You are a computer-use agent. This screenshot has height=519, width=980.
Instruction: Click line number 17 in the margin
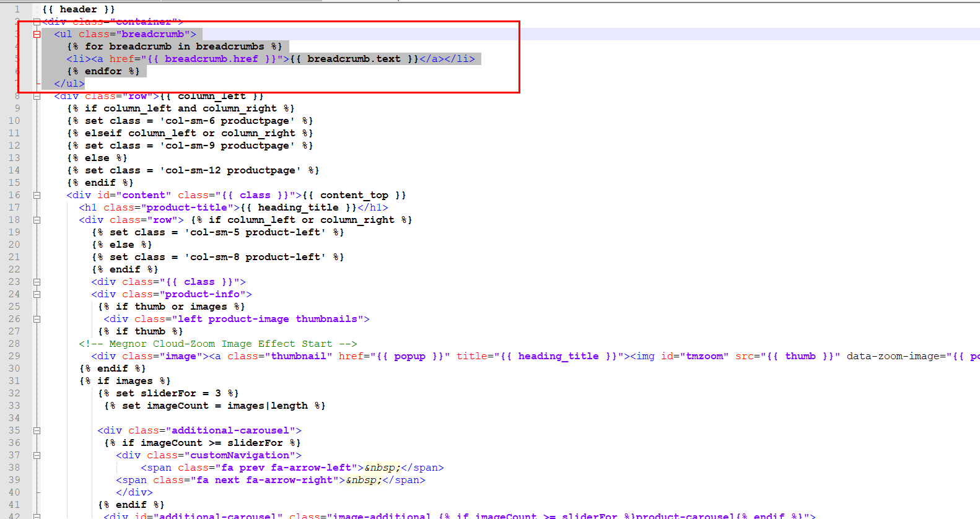pyautogui.click(x=14, y=207)
